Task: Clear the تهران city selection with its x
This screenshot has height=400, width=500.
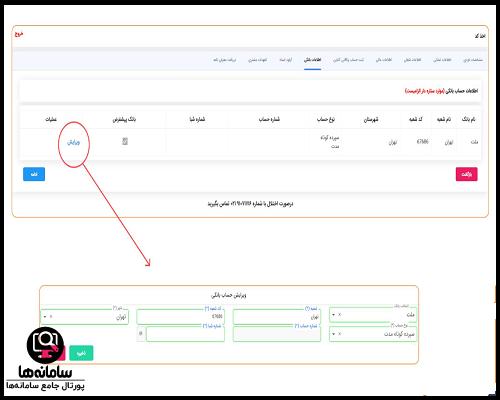Action: [x=51, y=317]
